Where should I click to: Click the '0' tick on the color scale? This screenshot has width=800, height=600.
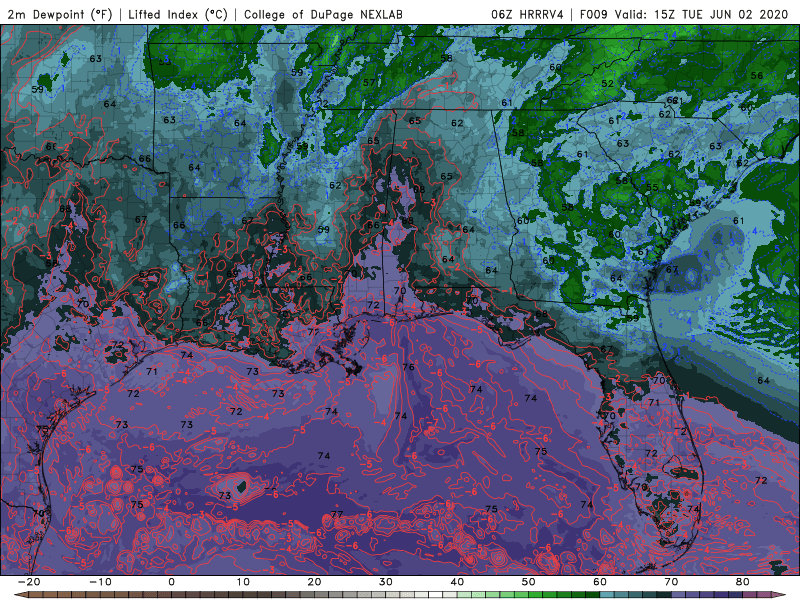(171, 582)
